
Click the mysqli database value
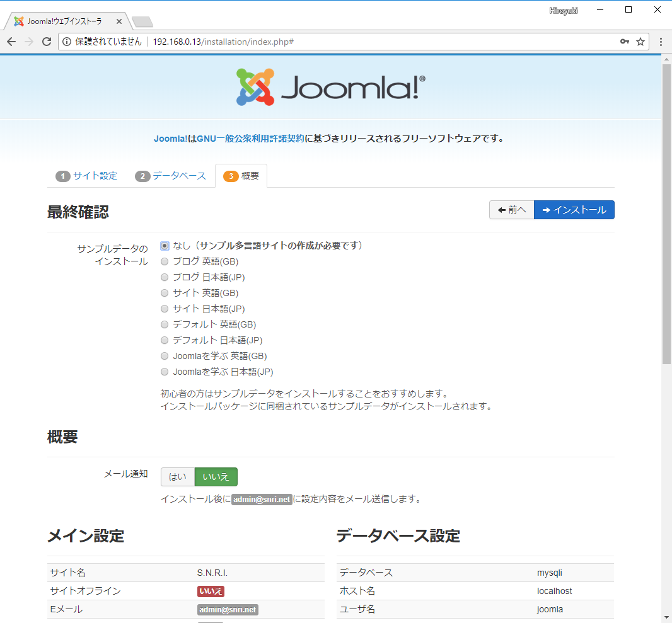click(550, 573)
